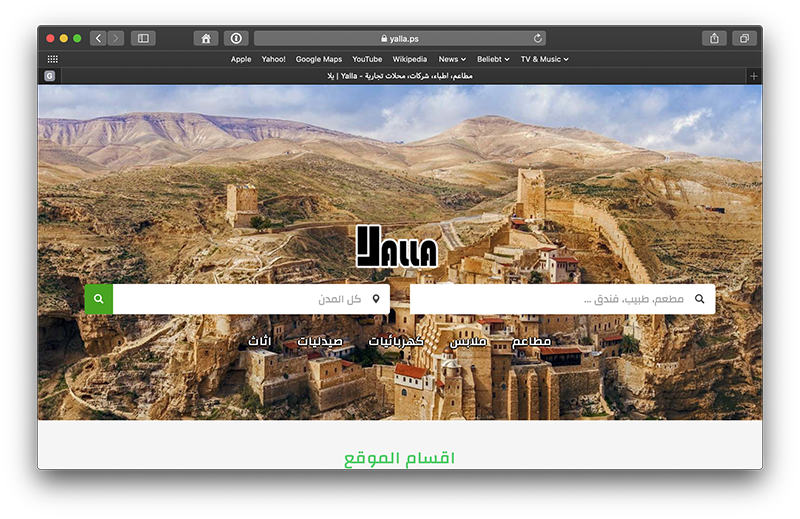Screen dimensions: 800x519
Task: Open the YouTube bookmark
Action: tap(367, 59)
